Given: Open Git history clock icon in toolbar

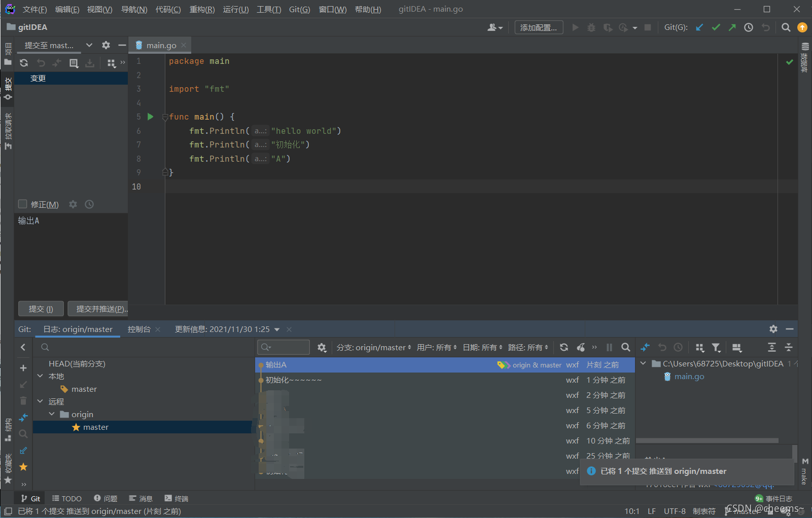Looking at the screenshot, I should tap(749, 27).
